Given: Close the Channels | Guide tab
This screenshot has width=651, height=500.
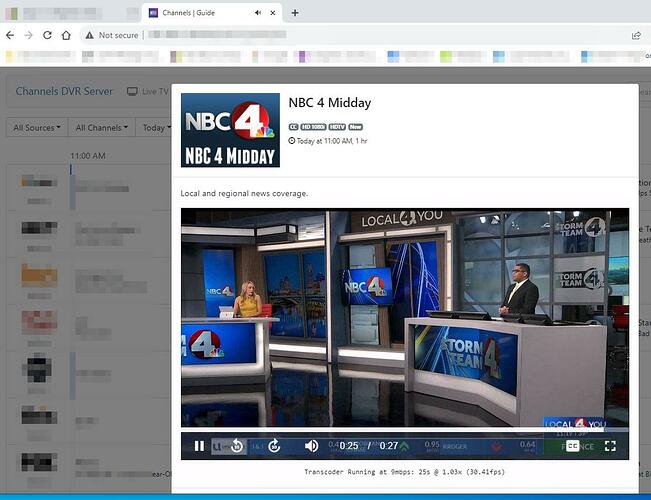Looking at the screenshot, I should click(275, 13).
